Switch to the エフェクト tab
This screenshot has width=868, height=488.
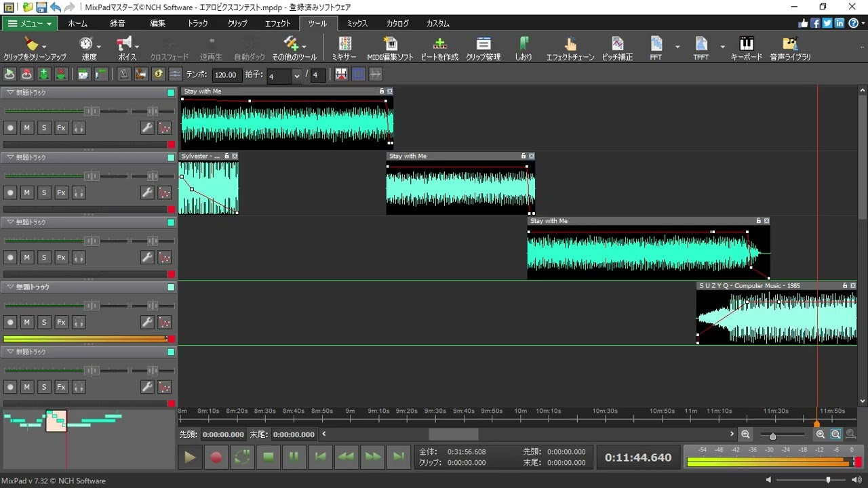(x=277, y=23)
